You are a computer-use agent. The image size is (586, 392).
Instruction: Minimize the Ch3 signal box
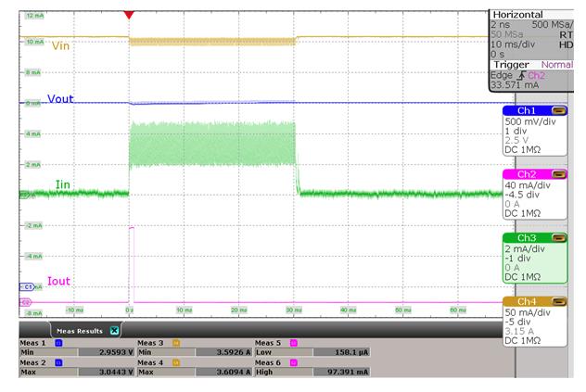[559, 238]
